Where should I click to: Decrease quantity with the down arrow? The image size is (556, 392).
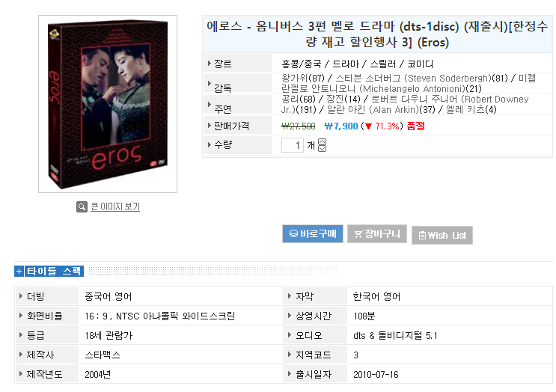(322, 149)
